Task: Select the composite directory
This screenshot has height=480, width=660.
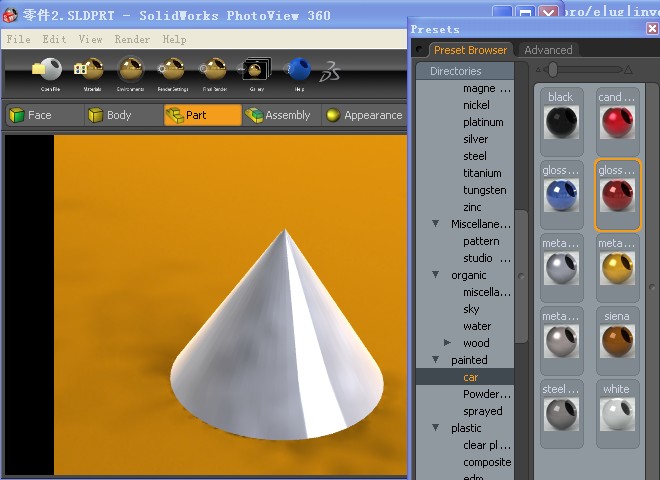Action: [487, 462]
